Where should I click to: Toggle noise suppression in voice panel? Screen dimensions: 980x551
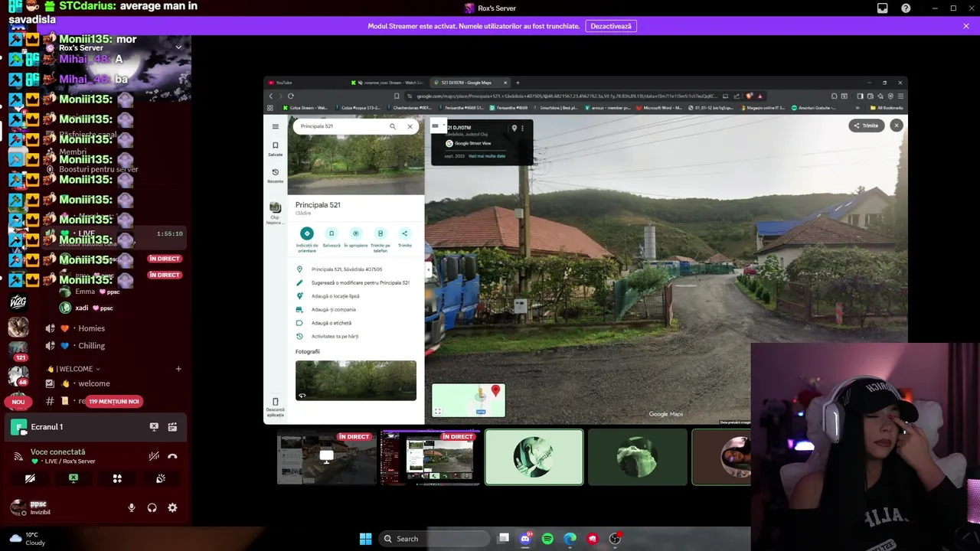(154, 456)
